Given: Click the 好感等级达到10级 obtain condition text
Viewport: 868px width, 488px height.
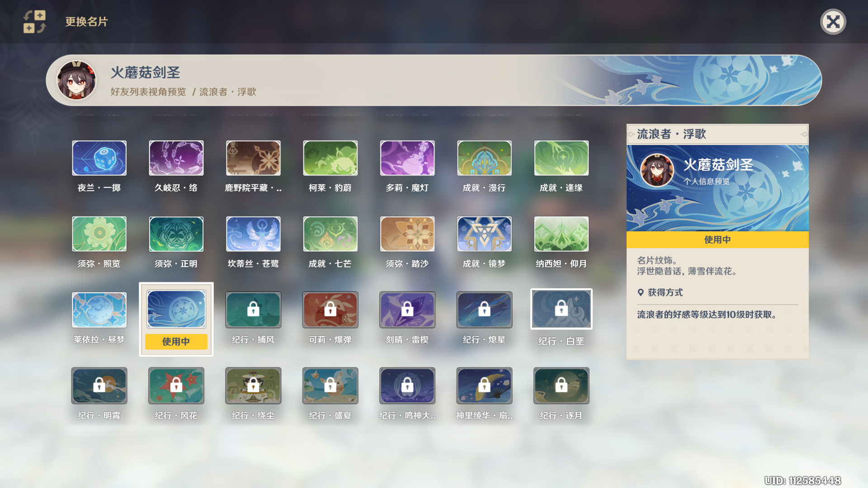Looking at the screenshot, I should click(707, 314).
